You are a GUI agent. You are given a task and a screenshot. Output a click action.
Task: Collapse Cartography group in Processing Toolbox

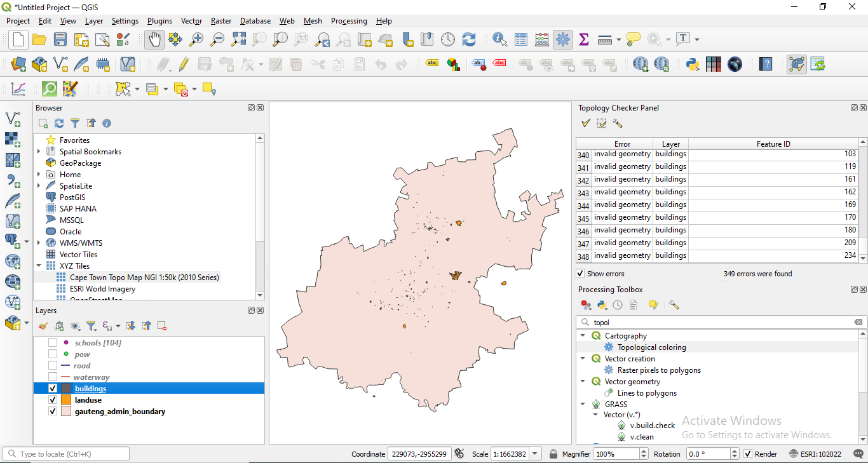click(583, 335)
